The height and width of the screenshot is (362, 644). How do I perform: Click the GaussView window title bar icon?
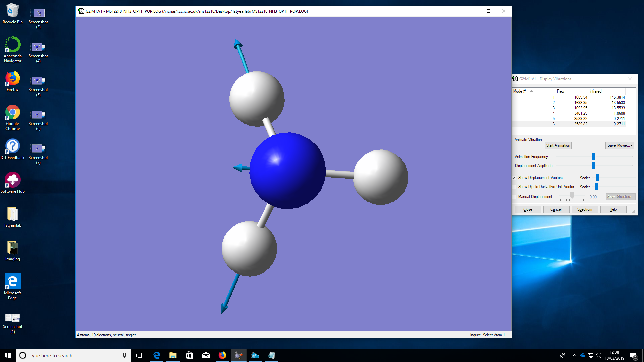pos(81,11)
